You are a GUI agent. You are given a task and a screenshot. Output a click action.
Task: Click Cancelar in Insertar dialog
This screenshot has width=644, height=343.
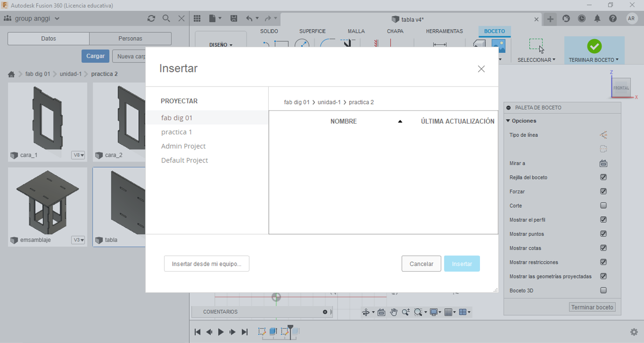422,264
